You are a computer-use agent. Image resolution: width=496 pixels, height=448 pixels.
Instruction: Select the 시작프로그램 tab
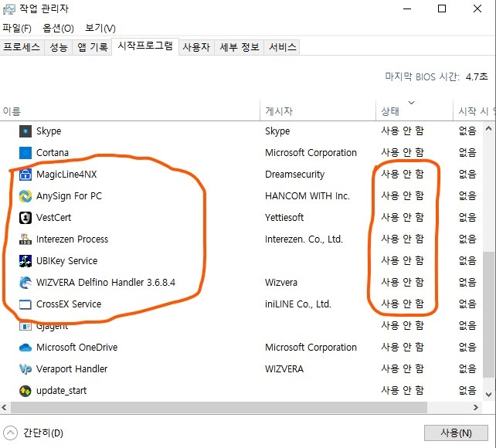[x=145, y=46]
